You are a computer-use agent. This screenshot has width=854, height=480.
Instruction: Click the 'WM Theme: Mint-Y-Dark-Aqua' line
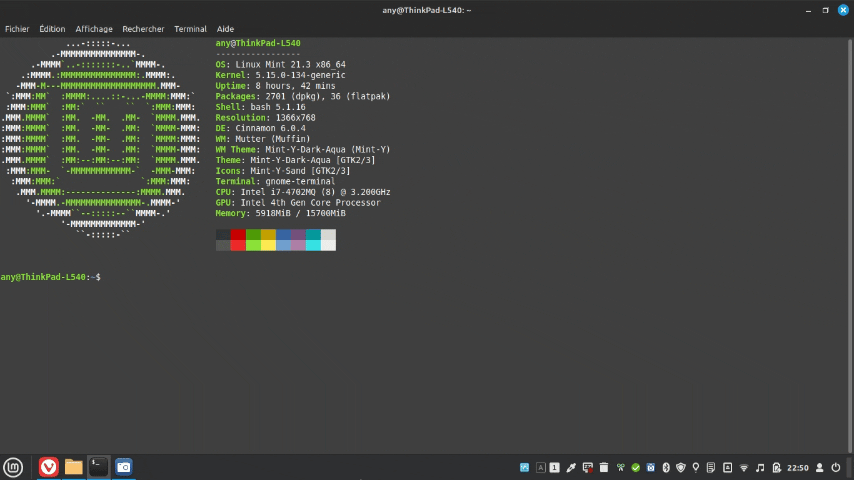click(x=303, y=149)
